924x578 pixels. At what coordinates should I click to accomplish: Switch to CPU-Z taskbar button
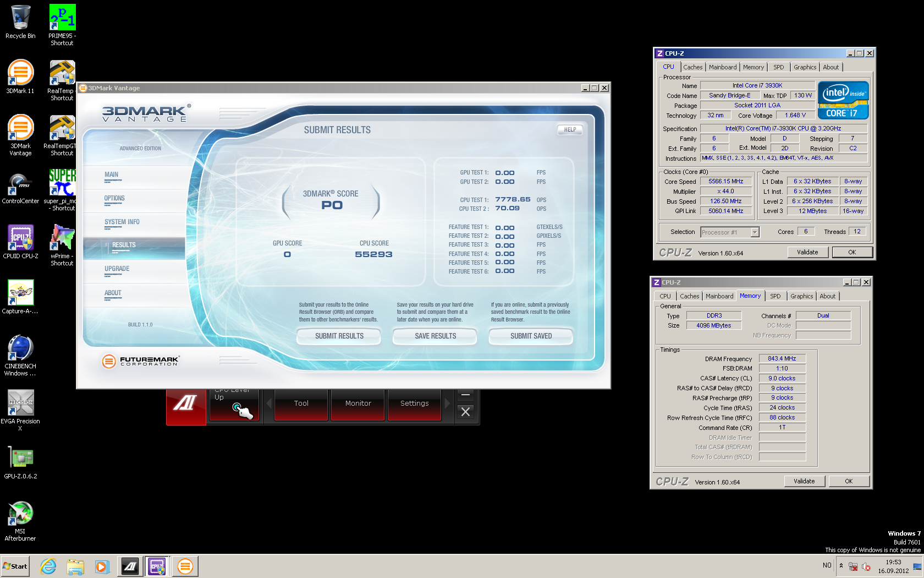(x=157, y=566)
